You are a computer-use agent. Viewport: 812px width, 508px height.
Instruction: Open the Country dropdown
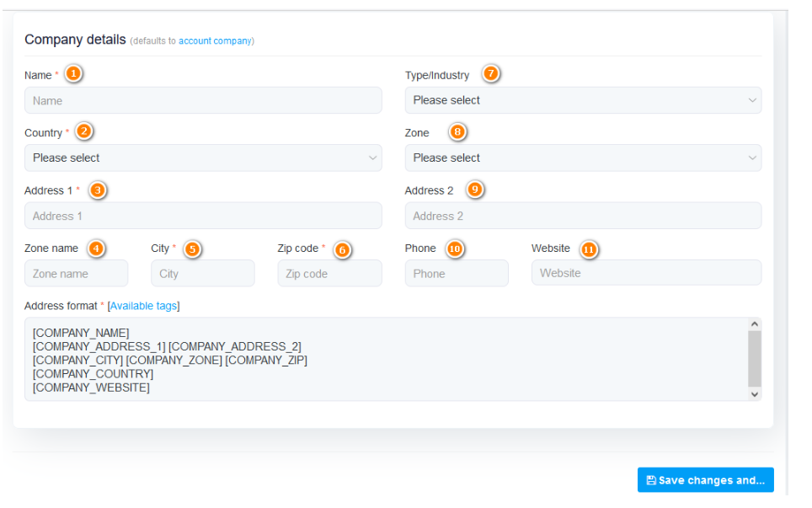(203, 158)
